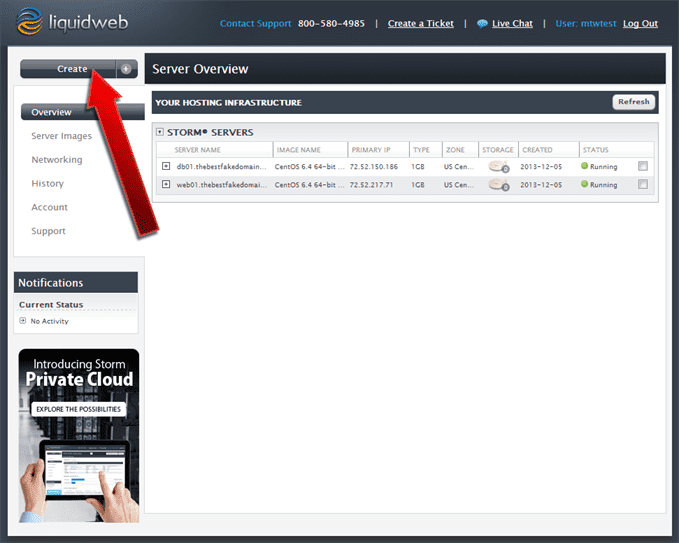679x543 pixels.
Task: Sort by Primary IP column header
Action: tap(371, 150)
